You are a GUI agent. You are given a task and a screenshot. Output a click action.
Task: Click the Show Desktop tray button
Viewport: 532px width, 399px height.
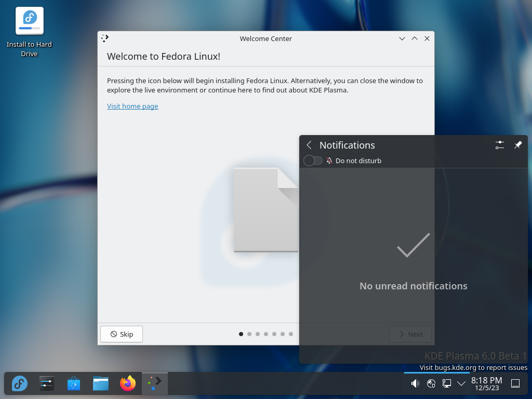pos(515,383)
